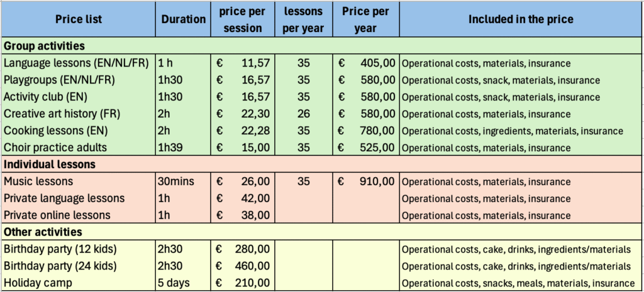
Task: Click the "Group activities" section row
Action: pos(44,46)
